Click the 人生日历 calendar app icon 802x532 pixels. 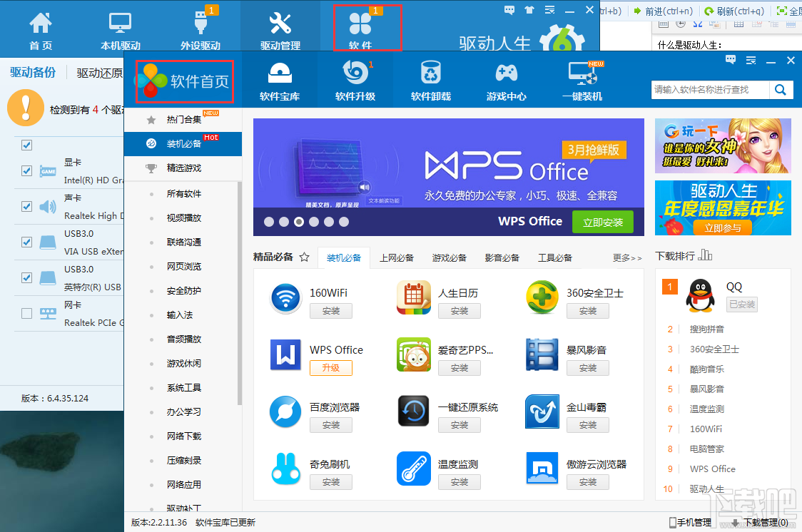pos(414,298)
